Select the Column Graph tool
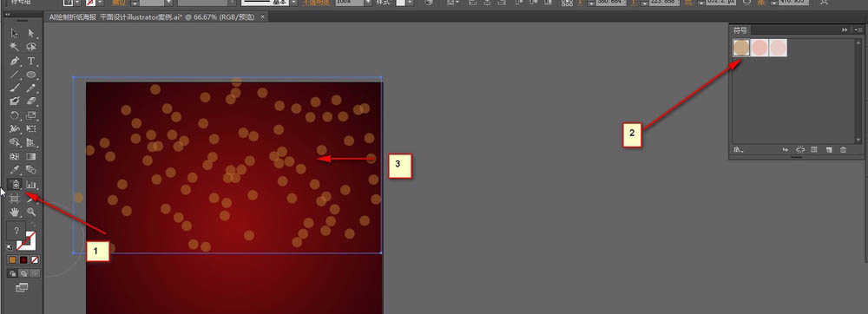 31,185
